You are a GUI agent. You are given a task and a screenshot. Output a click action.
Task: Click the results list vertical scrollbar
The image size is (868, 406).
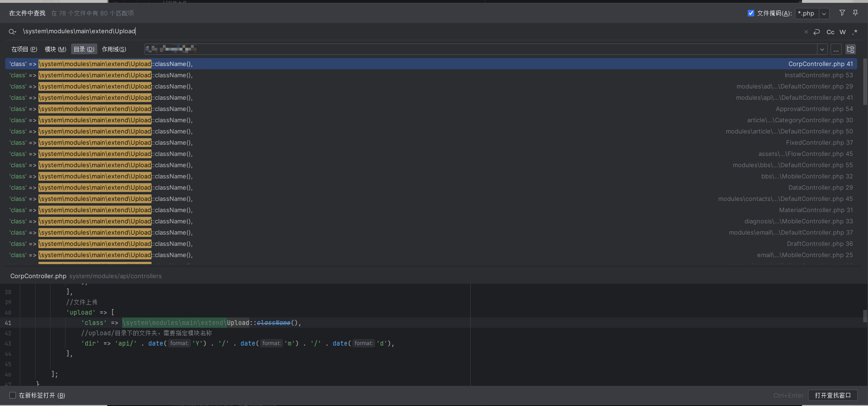(865, 81)
